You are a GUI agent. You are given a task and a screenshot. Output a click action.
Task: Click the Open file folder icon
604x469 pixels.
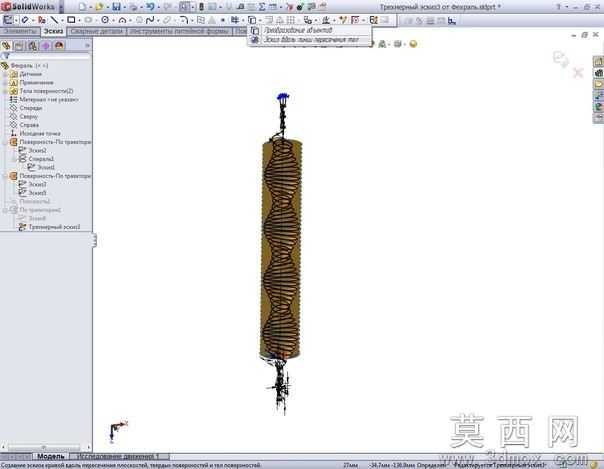pyautogui.click(x=99, y=7)
